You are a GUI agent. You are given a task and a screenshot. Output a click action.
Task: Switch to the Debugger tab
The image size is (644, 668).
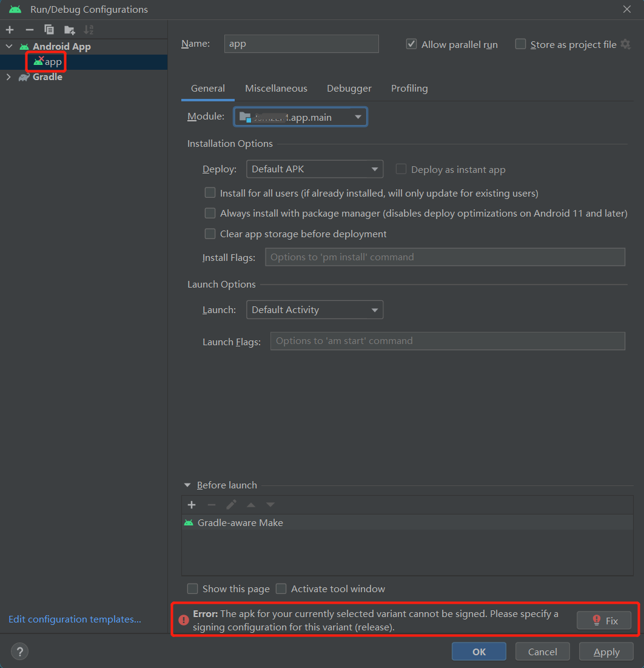(x=349, y=89)
